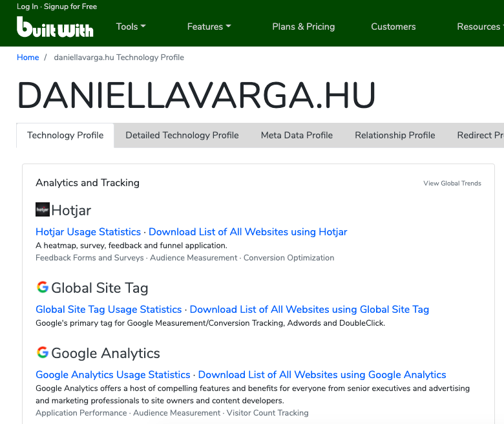This screenshot has width=504, height=424.
Task: Click Hotjar's Audience Measurement category
Action: [193, 258]
